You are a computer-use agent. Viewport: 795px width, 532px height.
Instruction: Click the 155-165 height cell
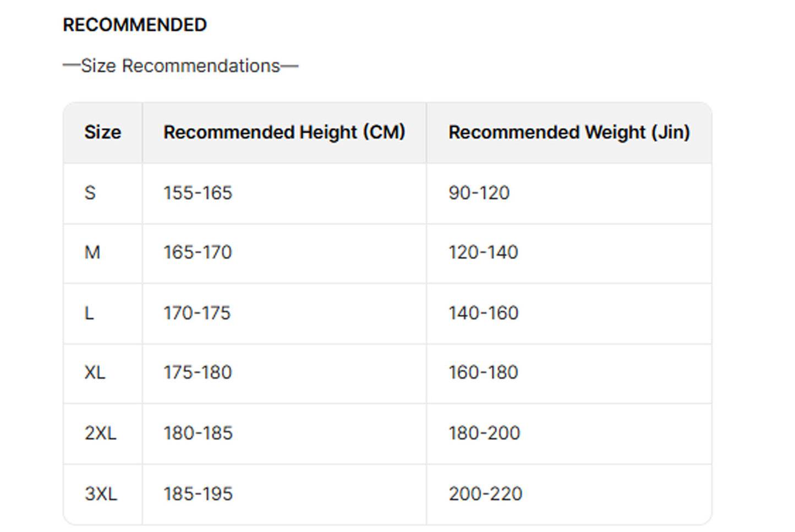pyautogui.click(x=198, y=193)
